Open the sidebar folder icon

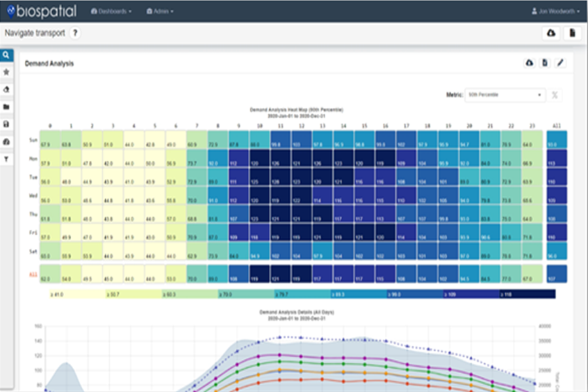[7, 107]
